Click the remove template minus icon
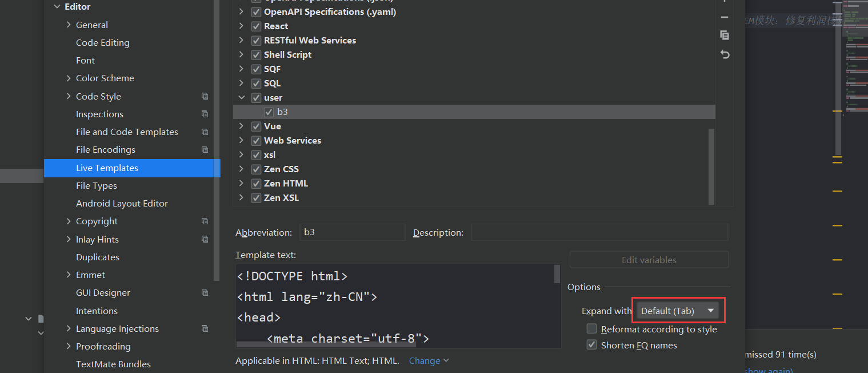 click(x=725, y=17)
